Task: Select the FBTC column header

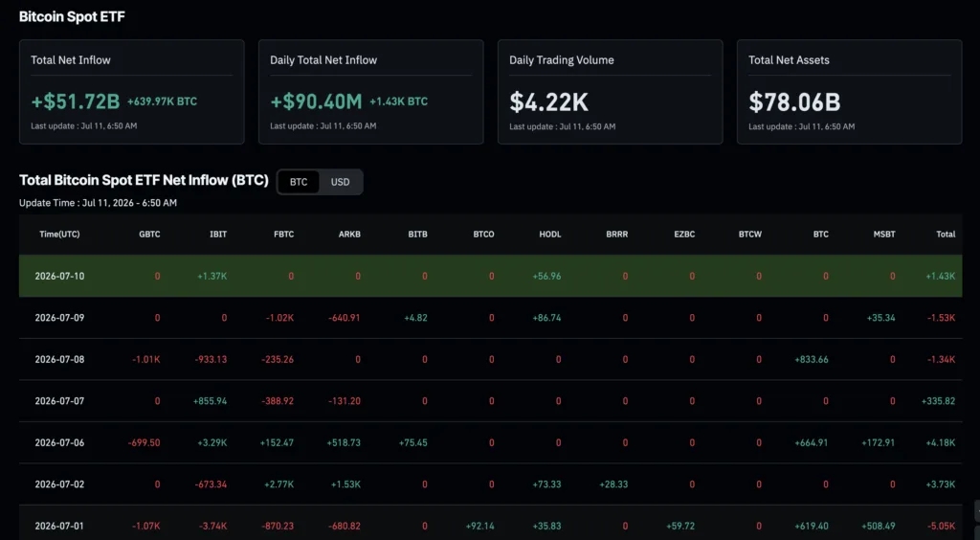Action: coord(283,235)
